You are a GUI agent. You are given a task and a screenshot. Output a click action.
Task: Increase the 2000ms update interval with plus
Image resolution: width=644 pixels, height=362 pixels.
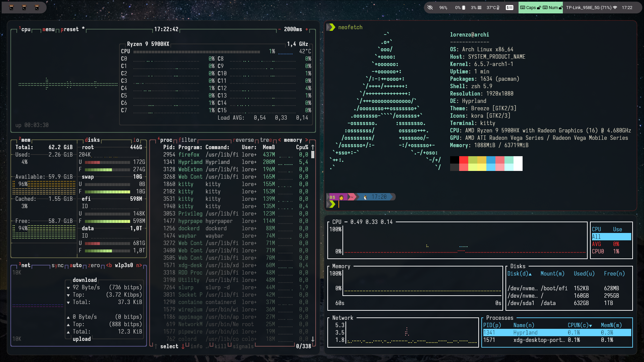(x=307, y=29)
